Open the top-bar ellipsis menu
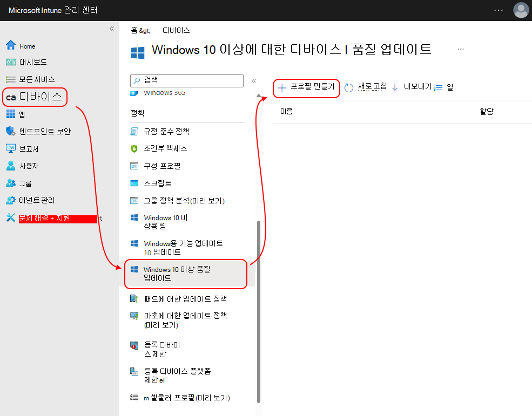 (499, 10)
